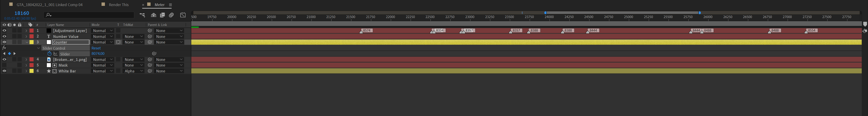Open the Graph Editor icon
Screen dimensions: 868x116
click(183, 15)
